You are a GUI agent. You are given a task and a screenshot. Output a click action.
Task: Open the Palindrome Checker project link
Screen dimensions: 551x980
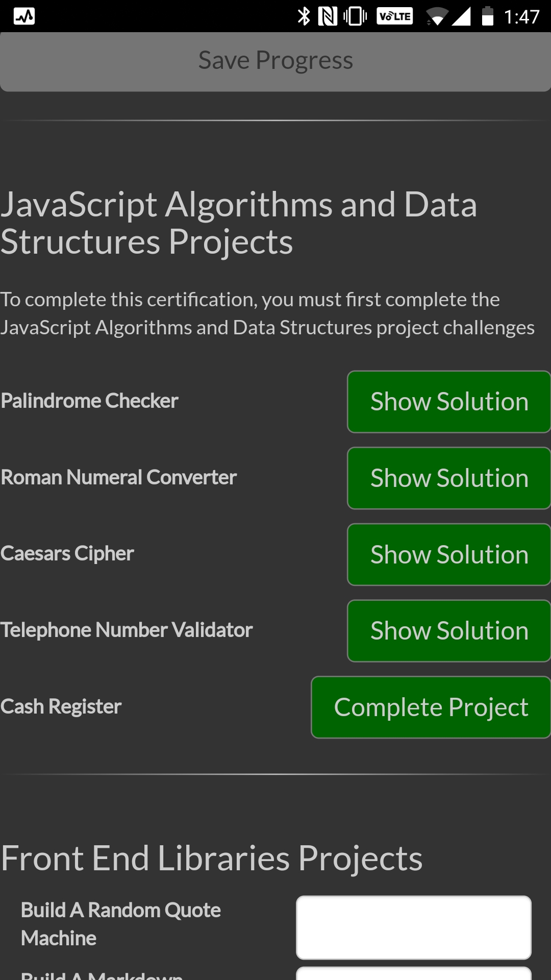89,401
